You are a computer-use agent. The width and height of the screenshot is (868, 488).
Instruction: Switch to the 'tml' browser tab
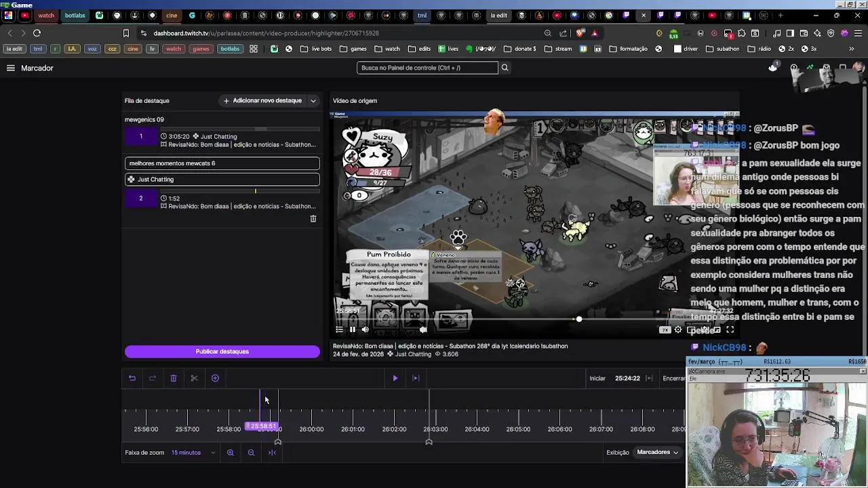pyautogui.click(x=422, y=15)
